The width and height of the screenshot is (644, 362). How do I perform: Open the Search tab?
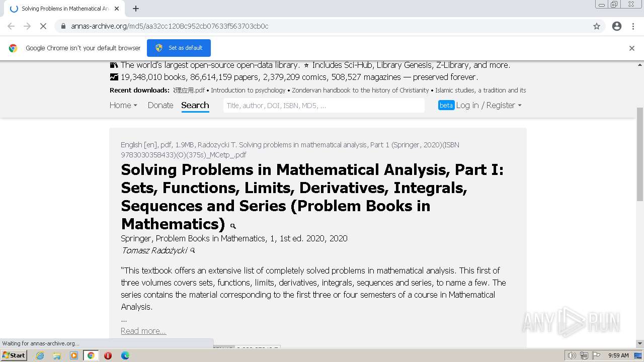click(195, 105)
